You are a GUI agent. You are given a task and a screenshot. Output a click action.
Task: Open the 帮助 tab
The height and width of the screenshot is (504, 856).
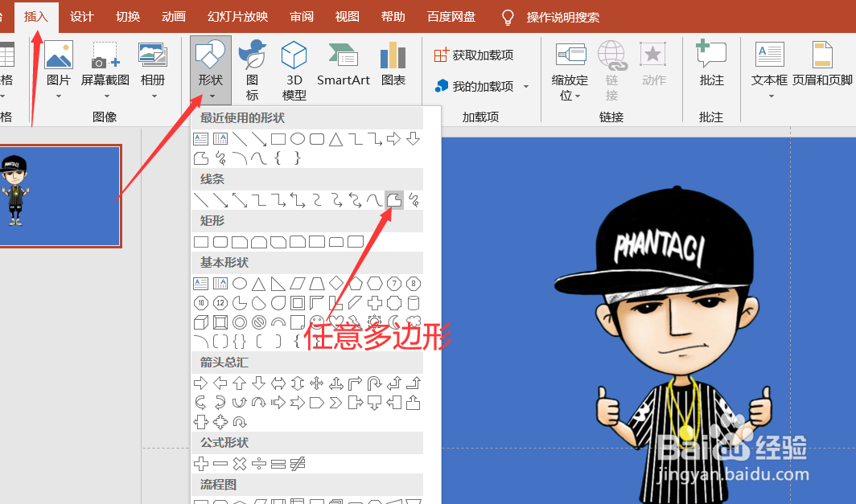(393, 16)
